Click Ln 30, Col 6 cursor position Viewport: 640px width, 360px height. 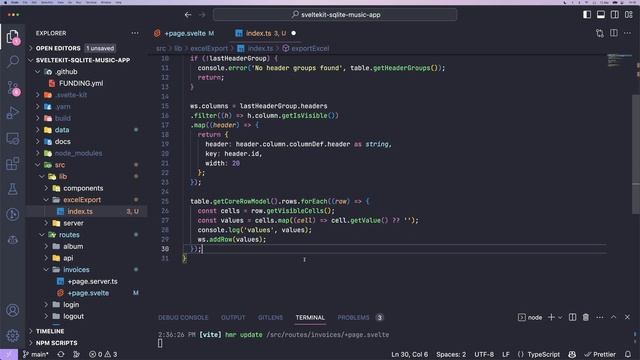410,354
